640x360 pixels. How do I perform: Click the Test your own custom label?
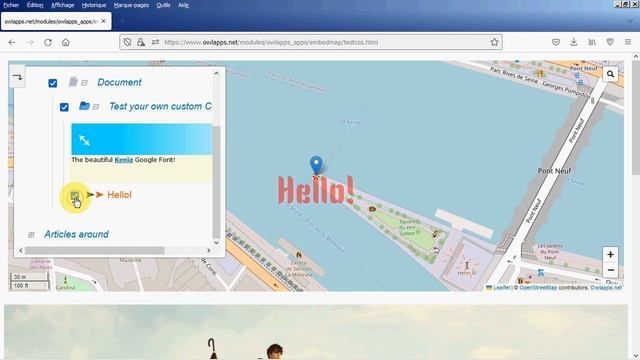click(x=160, y=106)
